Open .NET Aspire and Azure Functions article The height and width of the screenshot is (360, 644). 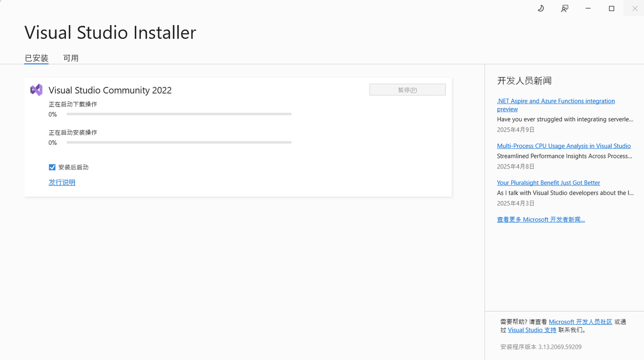(x=555, y=101)
